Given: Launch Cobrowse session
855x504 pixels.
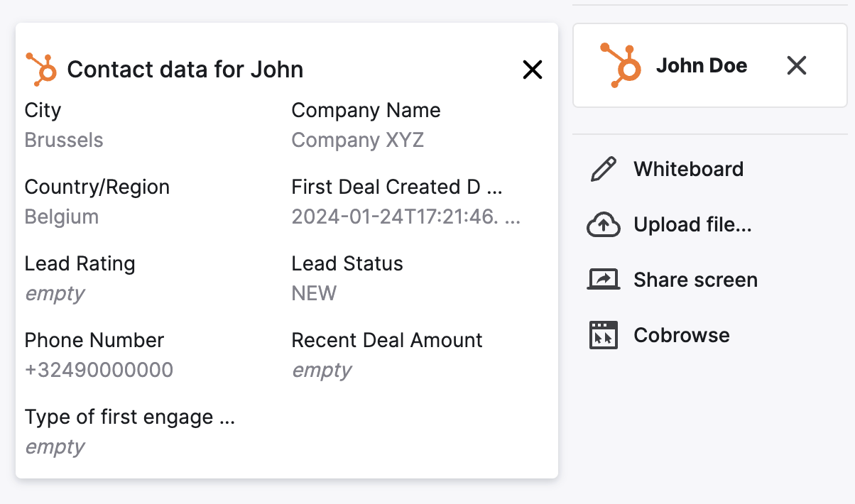Looking at the screenshot, I should pos(659,335).
